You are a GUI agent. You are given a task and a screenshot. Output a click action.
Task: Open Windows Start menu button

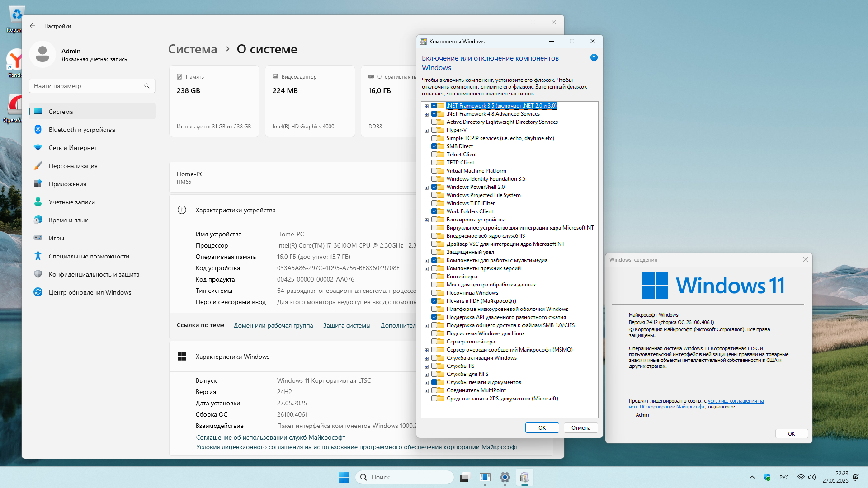coord(344,477)
